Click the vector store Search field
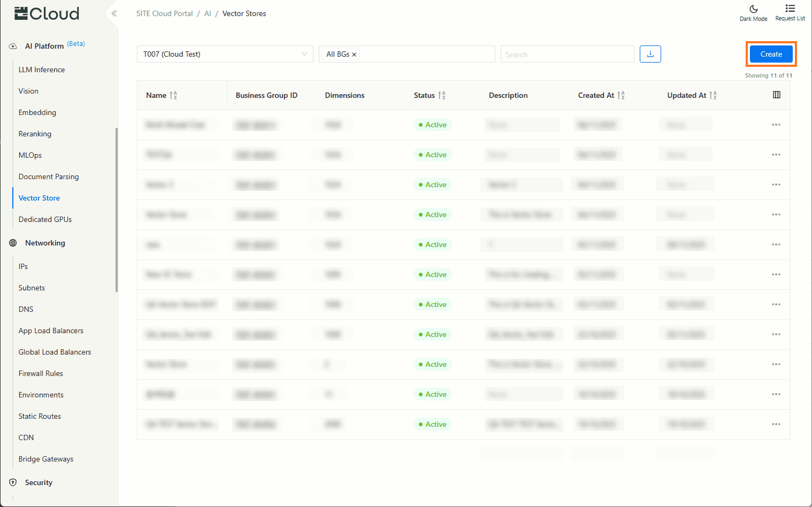812x507 pixels. tap(567, 54)
